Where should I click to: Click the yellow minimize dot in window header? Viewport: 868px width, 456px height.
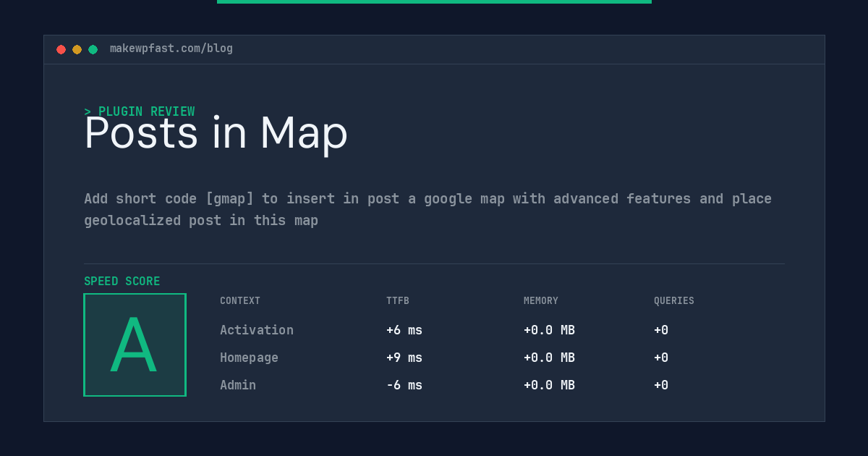(77, 49)
